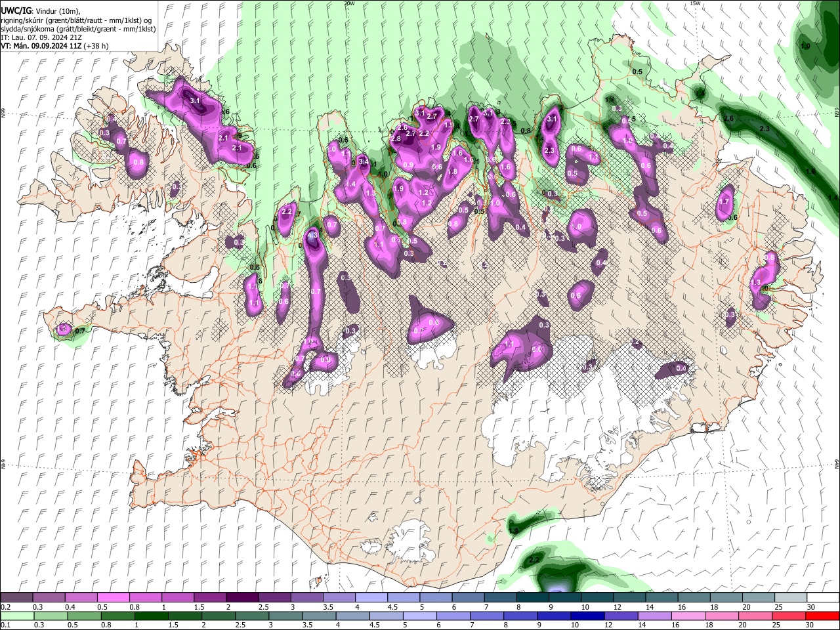Click the '1.7' snowfall value in eastern Iceland
The height and width of the screenshot is (630, 840).
(725, 201)
